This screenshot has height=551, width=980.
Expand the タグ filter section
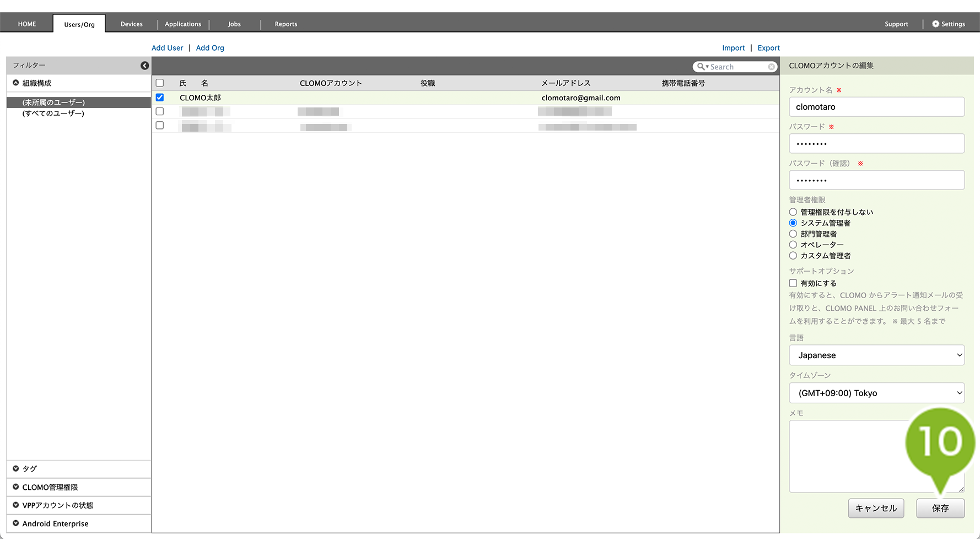[x=16, y=468]
